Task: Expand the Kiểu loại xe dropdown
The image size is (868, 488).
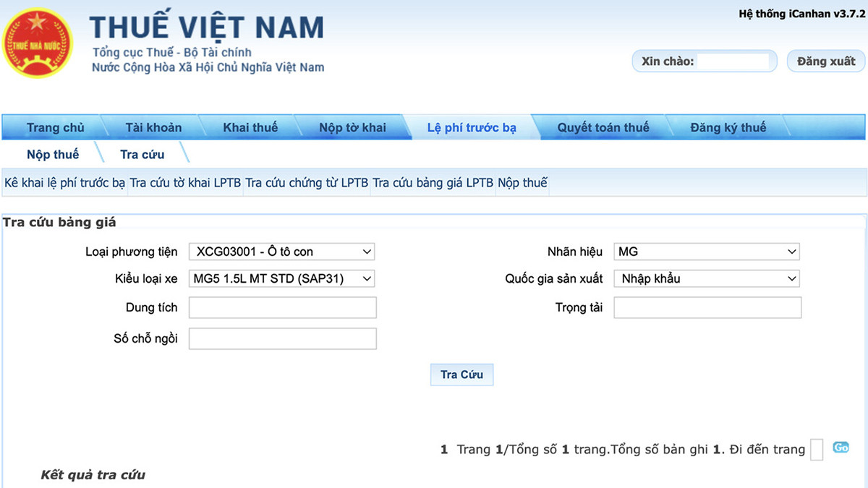Action: pos(282,278)
